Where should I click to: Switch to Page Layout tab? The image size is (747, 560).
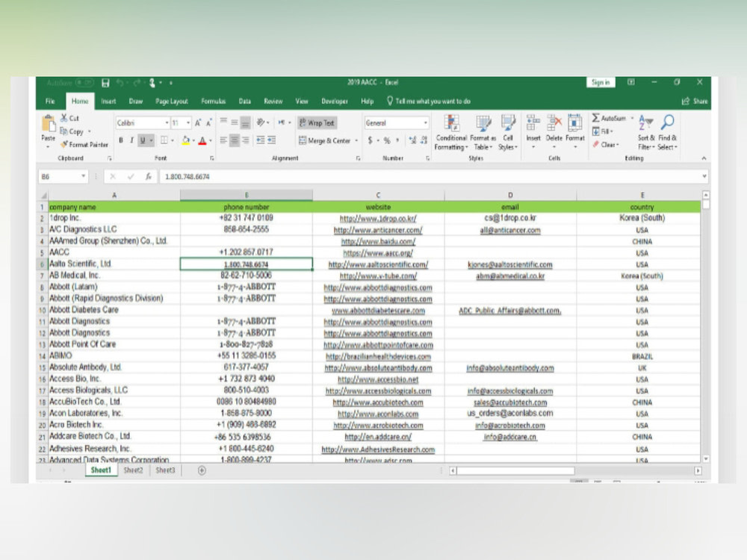pos(172,101)
